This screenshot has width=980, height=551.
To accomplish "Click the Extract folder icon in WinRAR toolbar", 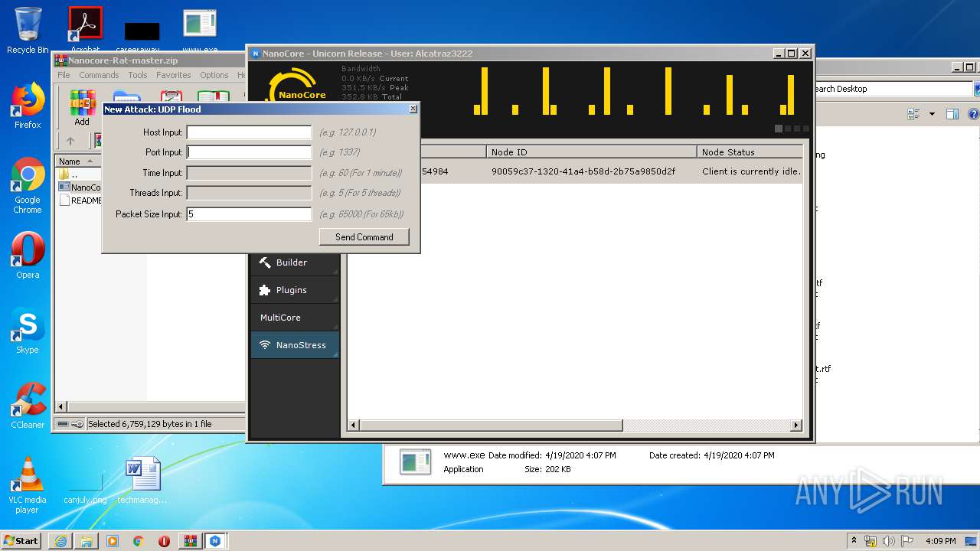I will tap(126, 96).
